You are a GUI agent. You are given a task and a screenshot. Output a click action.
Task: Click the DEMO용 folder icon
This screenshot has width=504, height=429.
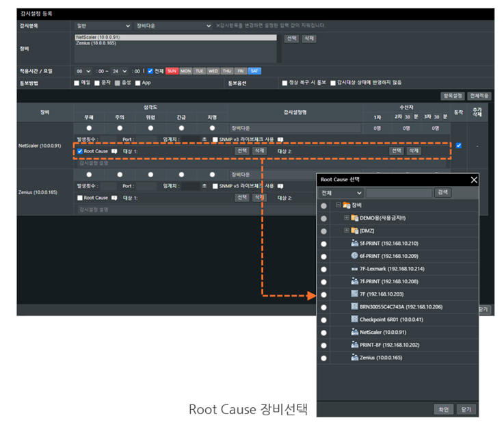click(354, 218)
